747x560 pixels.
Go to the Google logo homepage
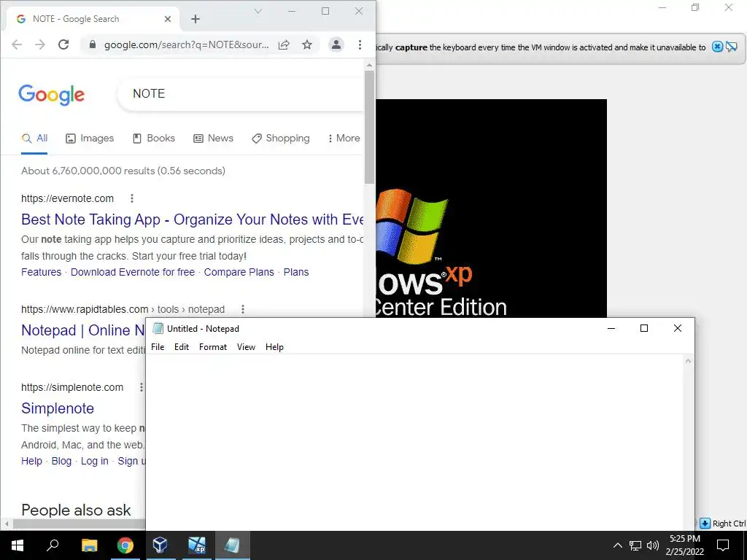coord(52,95)
